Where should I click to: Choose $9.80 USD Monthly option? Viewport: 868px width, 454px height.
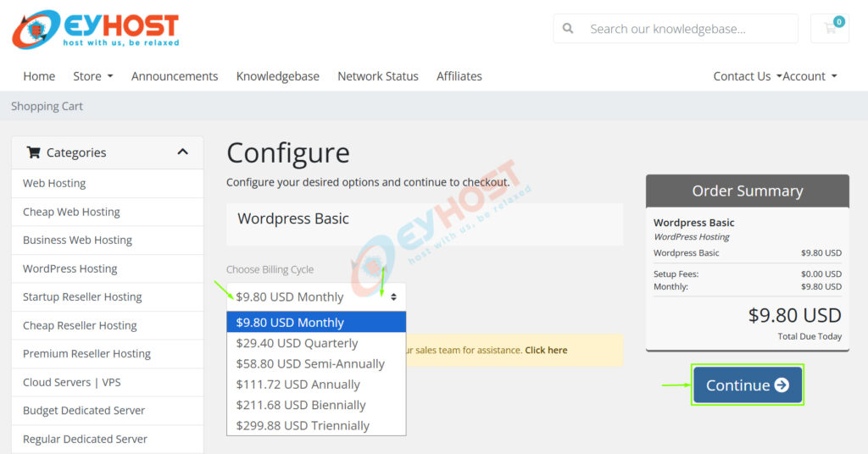tap(316, 323)
